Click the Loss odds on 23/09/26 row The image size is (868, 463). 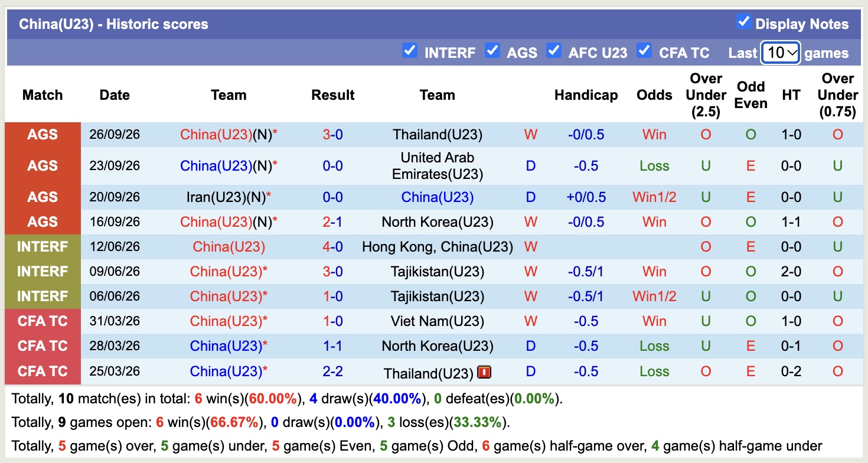(654, 166)
